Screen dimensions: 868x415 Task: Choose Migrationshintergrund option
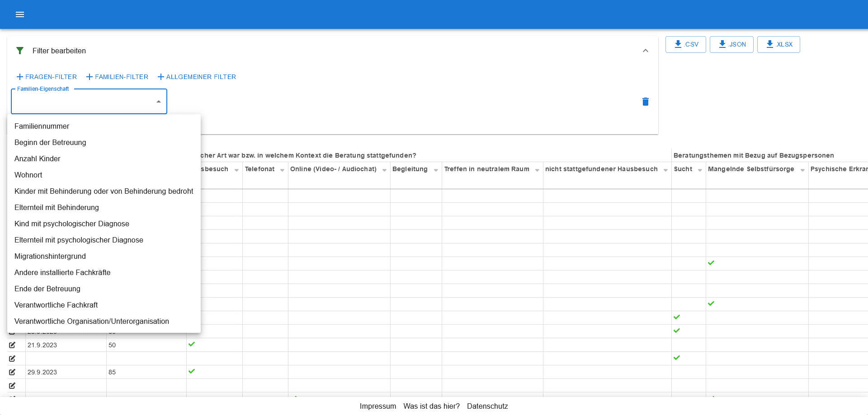point(50,256)
